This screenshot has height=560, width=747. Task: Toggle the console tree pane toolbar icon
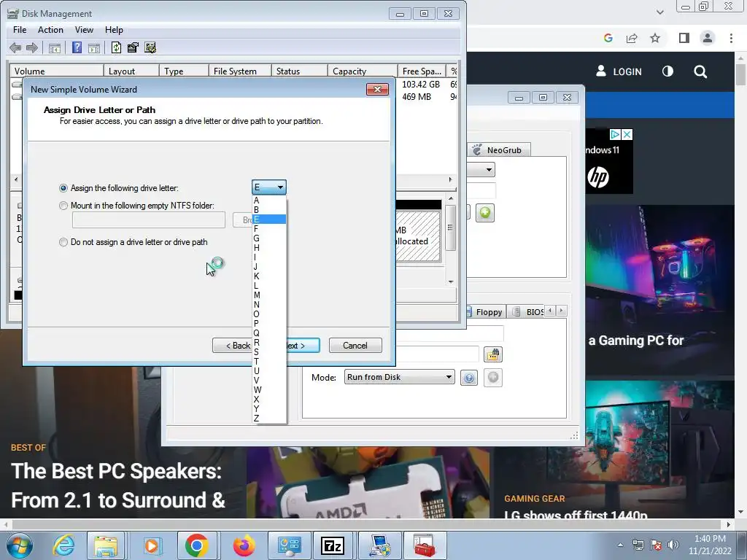pyautogui.click(x=55, y=47)
